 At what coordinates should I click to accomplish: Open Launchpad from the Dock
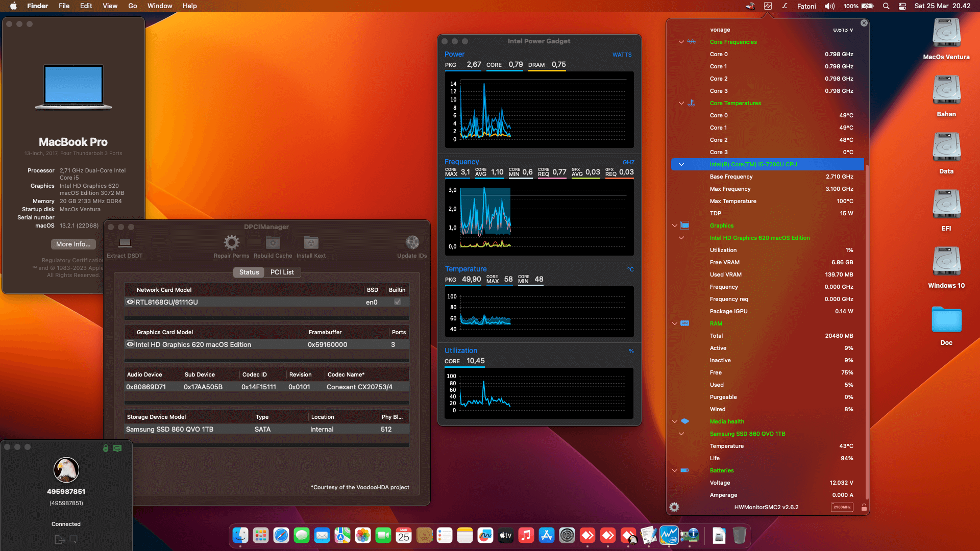point(261,535)
